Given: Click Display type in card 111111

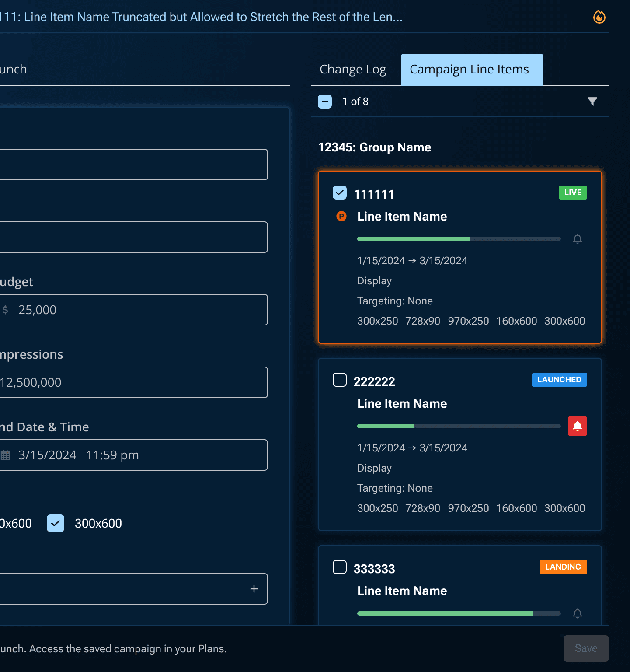Looking at the screenshot, I should coord(374,281).
